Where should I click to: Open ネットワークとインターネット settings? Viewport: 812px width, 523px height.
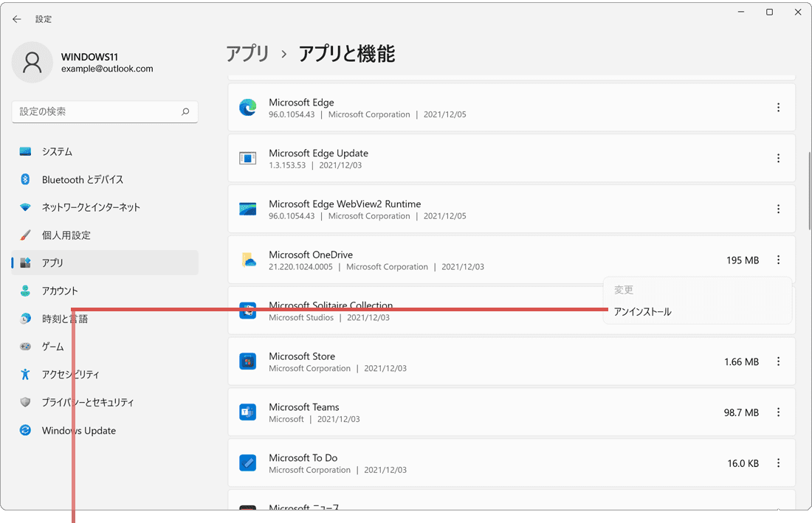click(105, 207)
